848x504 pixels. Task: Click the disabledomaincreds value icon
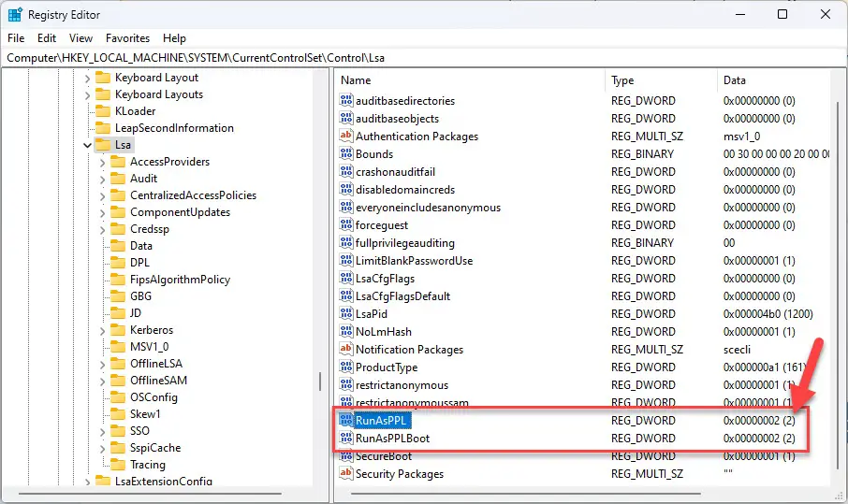[346, 189]
